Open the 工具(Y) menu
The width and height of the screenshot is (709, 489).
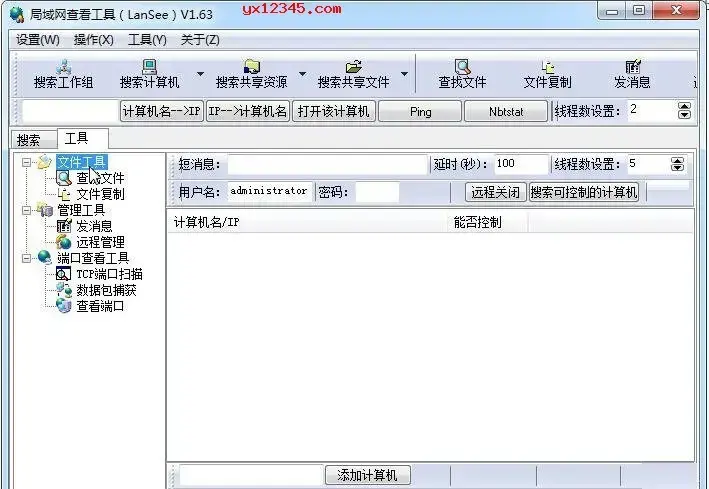tap(147, 40)
